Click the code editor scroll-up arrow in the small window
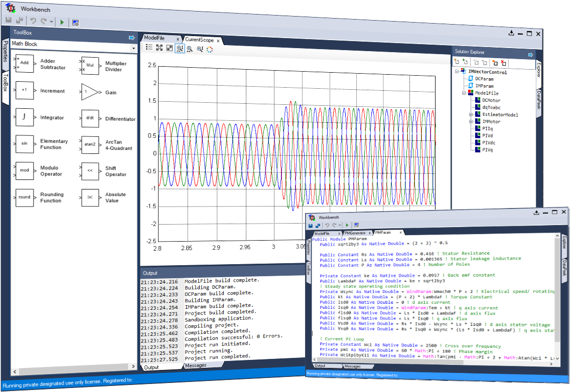The width and height of the screenshot is (570, 392). [x=557, y=236]
